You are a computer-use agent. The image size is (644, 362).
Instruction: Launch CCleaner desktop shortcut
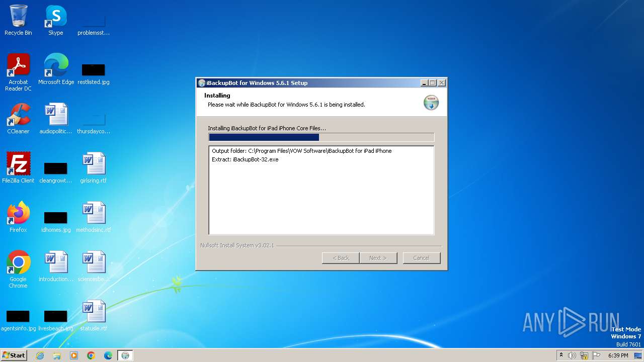tap(18, 119)
